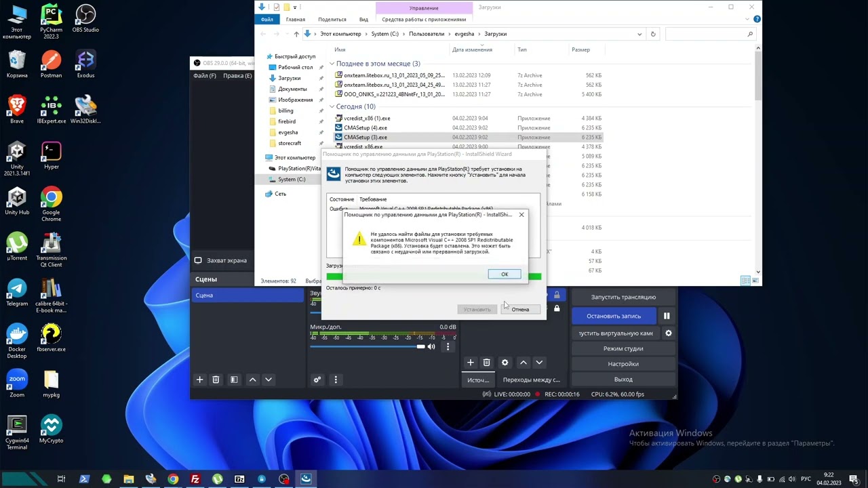
Task: Open Правка (E) menu in OBS
Action: pyautogui.click(x=237, y=76)
